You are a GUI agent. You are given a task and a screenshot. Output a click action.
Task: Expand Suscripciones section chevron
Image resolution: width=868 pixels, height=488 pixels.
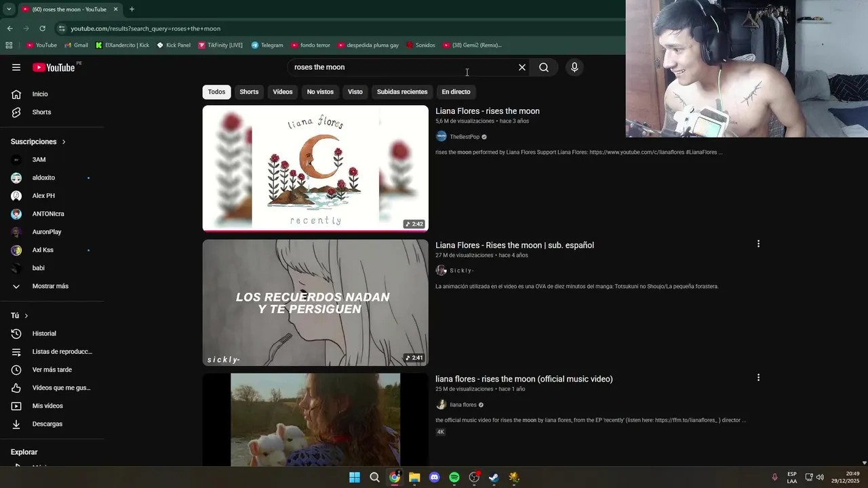pos(64,142)
